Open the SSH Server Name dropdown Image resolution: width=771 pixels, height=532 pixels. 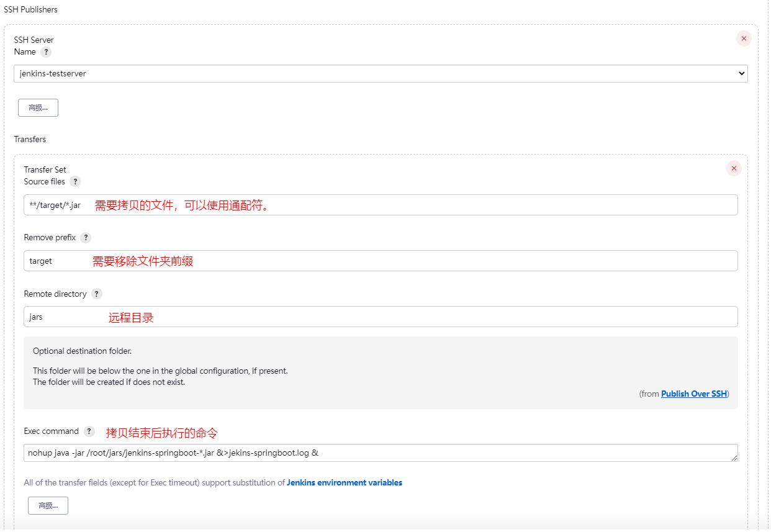[x=380, y=73]
